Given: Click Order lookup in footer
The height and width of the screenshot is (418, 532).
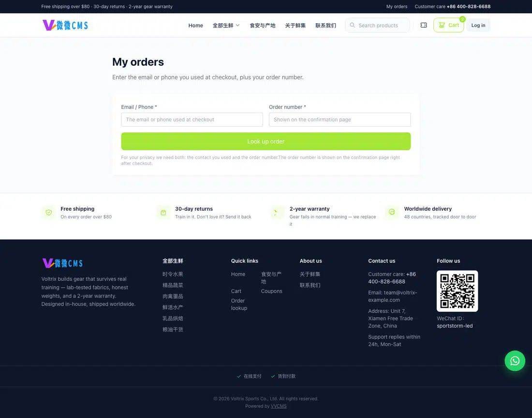Looking at the screenshot, I should [239, 304].
